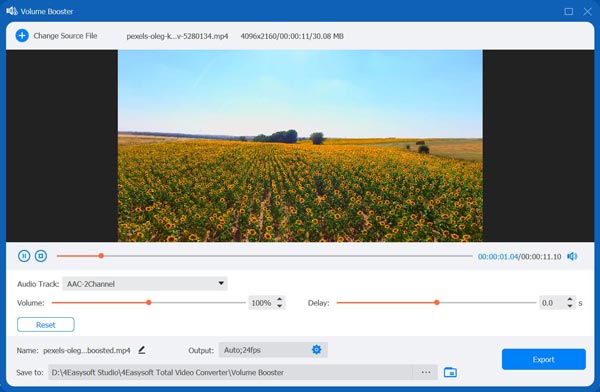Click the 4096x2160/00:00:11/30.08 MB file info

click(x=292, y=36)
